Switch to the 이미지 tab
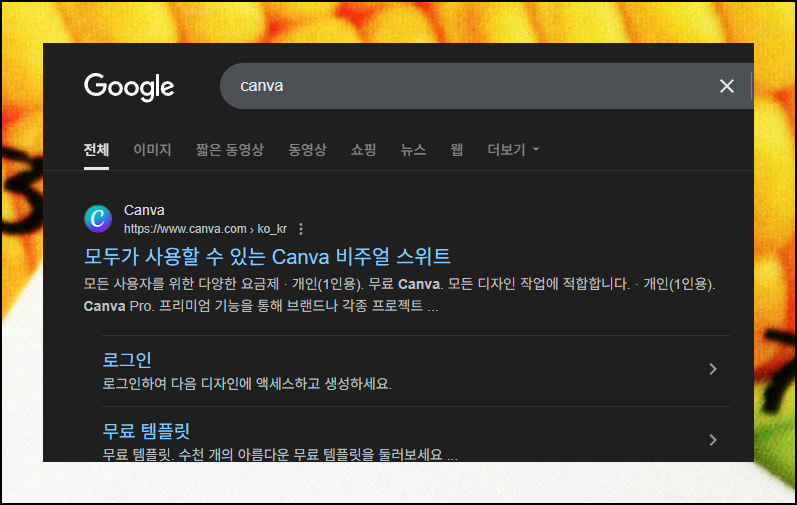The height and width of the screenshot is (505, 797). (x=152, y=149)
